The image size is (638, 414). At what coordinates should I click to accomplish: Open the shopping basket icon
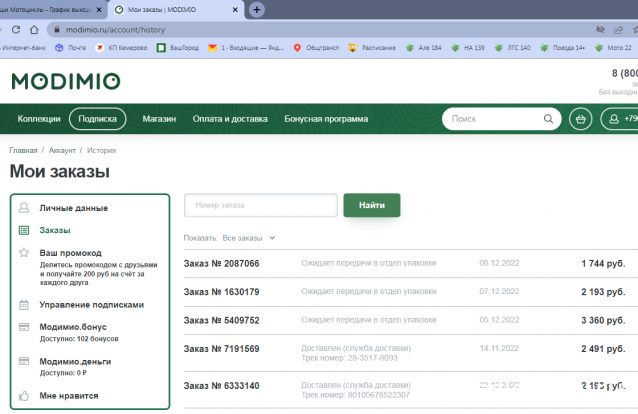pyautogui.click(x=581, y=119)
